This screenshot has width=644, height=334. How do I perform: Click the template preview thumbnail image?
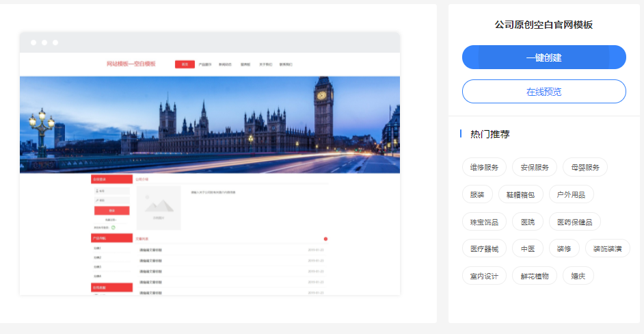point(210,164)
